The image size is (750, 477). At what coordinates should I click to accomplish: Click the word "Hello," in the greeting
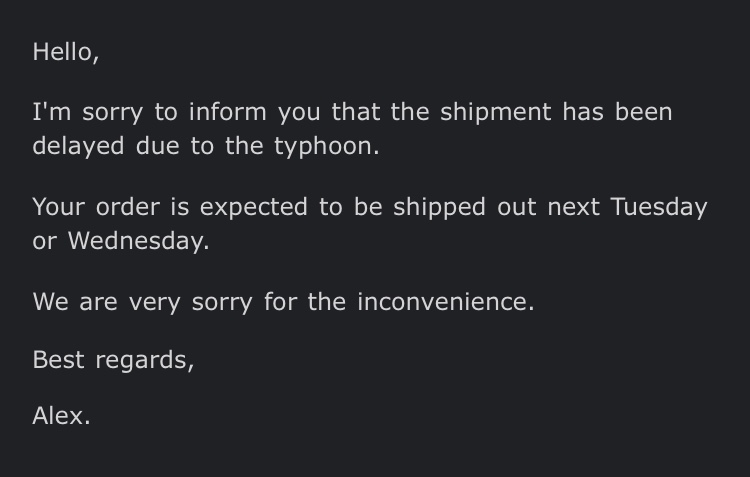click(66, 52)
